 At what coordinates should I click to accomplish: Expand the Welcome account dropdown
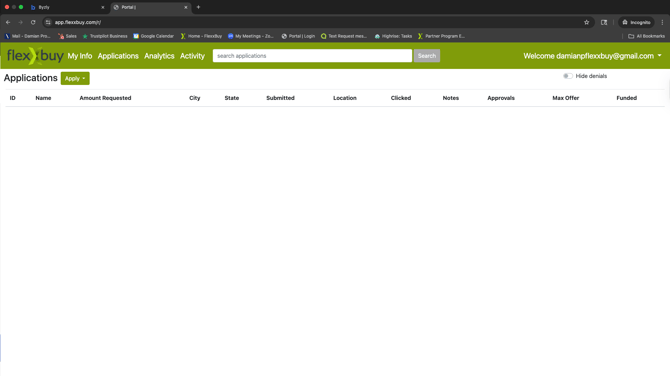click(592, 56)
